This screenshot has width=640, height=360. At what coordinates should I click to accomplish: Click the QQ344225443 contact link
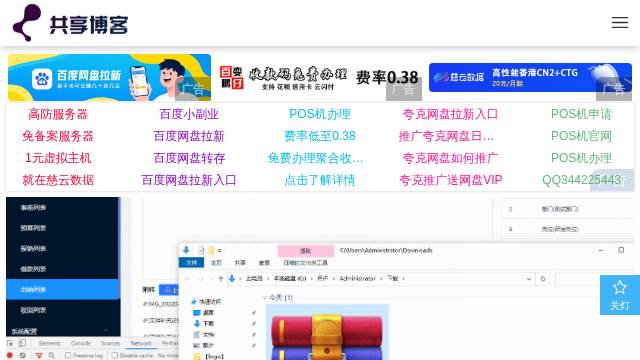tap(581, 180)
